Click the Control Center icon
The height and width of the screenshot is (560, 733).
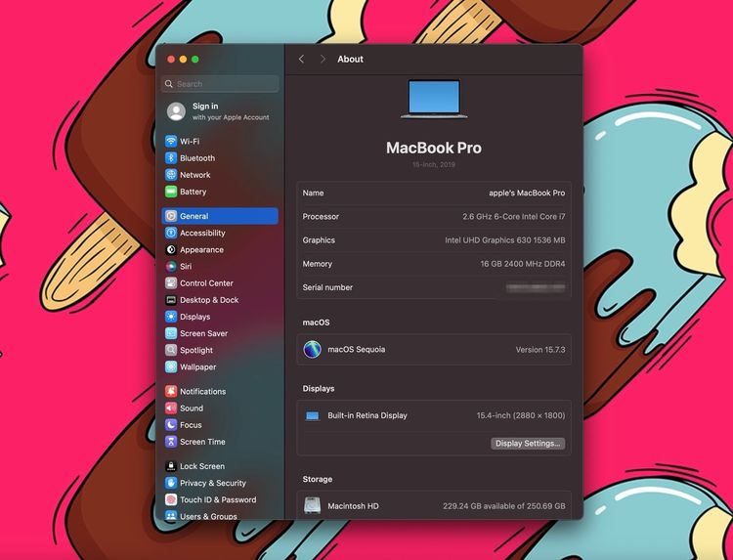pyautogui.click(x=171, y=283)
